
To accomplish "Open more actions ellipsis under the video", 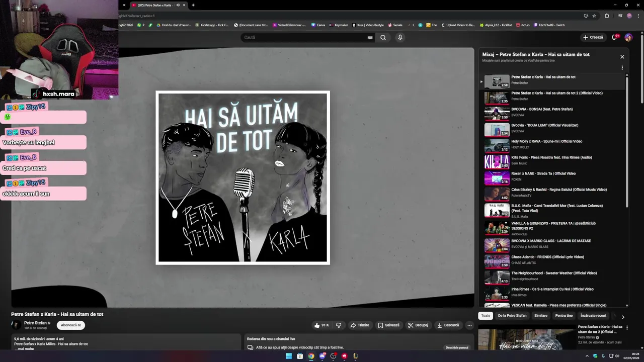I will (x=469, y=325).
